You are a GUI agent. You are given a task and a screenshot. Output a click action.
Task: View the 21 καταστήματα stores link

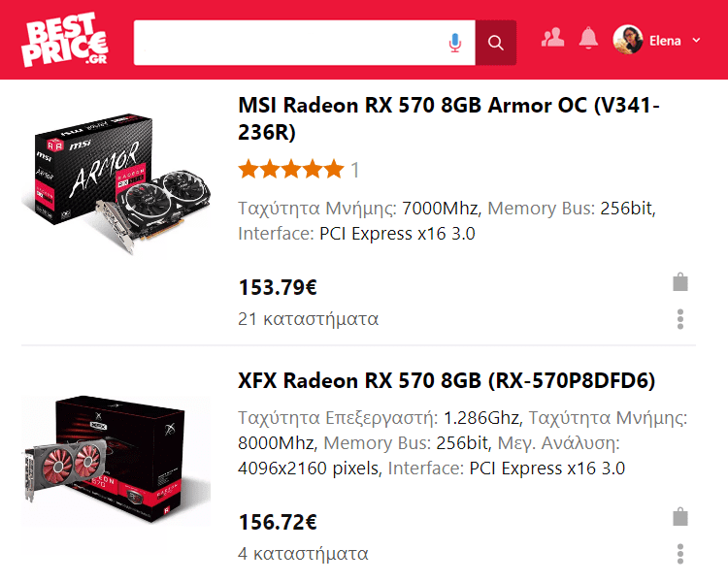point(309,319)
